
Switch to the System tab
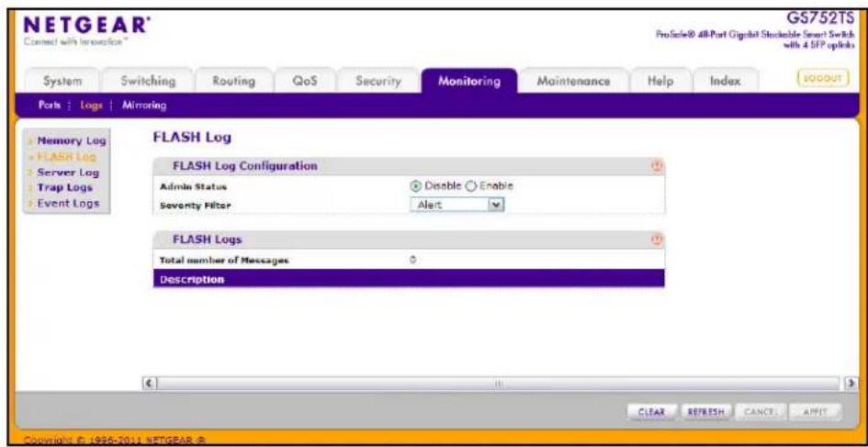[x=62, y=82]
